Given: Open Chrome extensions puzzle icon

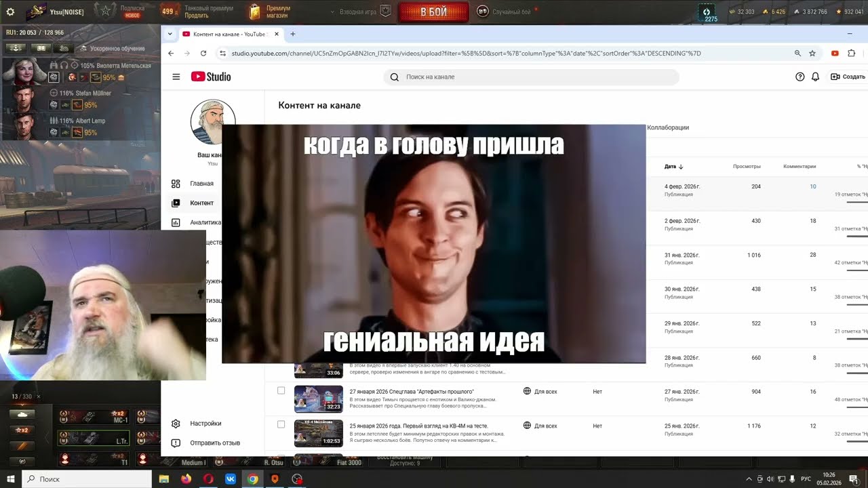Looking at the screenshot, I should (852, 53).
